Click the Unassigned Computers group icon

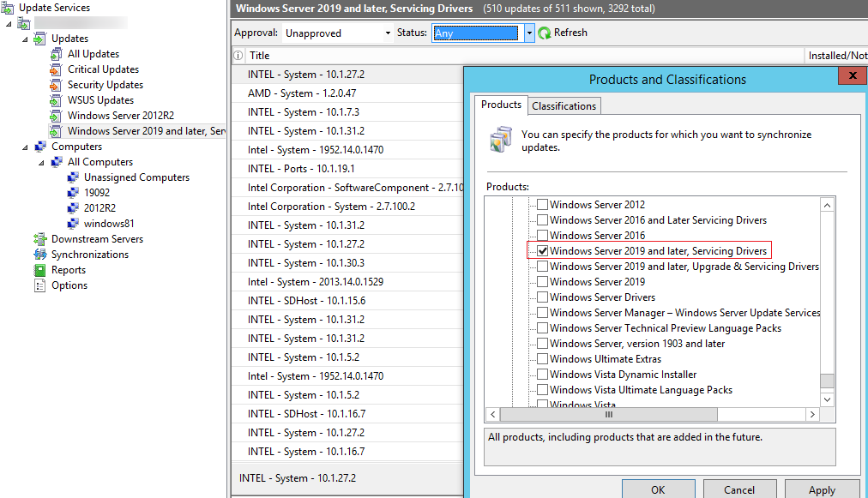click(x=73, y=177)
